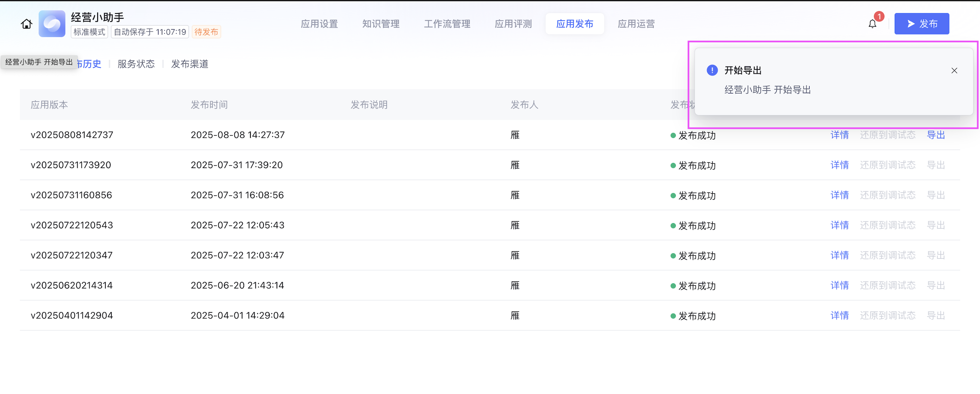Click the 应用版本 column header

[x=49, y=105]
